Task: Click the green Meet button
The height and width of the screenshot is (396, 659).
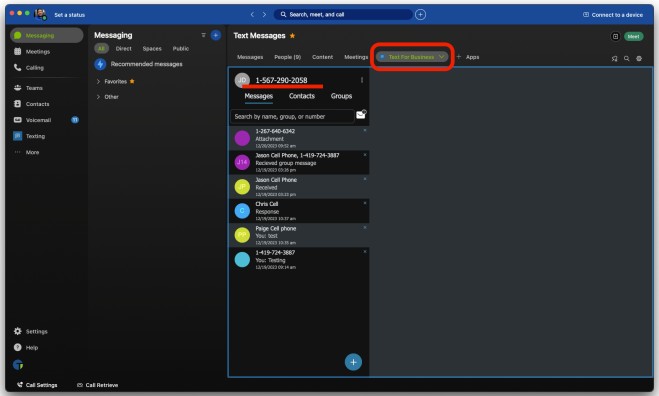Action: tap(633, 37)
